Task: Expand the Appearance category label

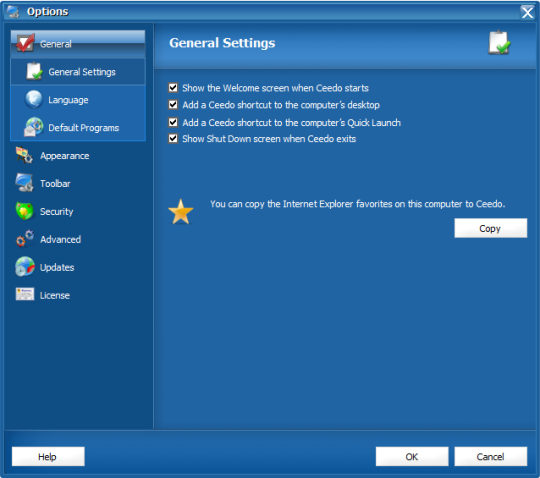Action: click(65, 156)
